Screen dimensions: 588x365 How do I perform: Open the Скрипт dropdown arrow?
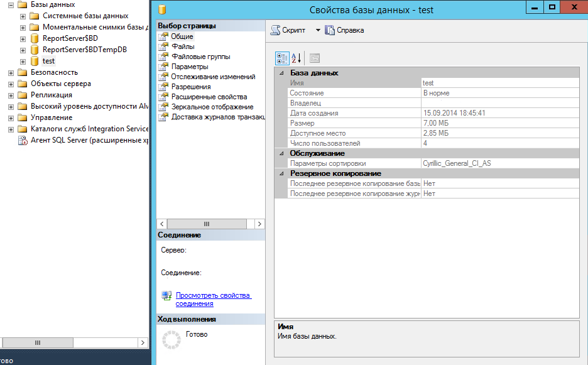[318, 29]
